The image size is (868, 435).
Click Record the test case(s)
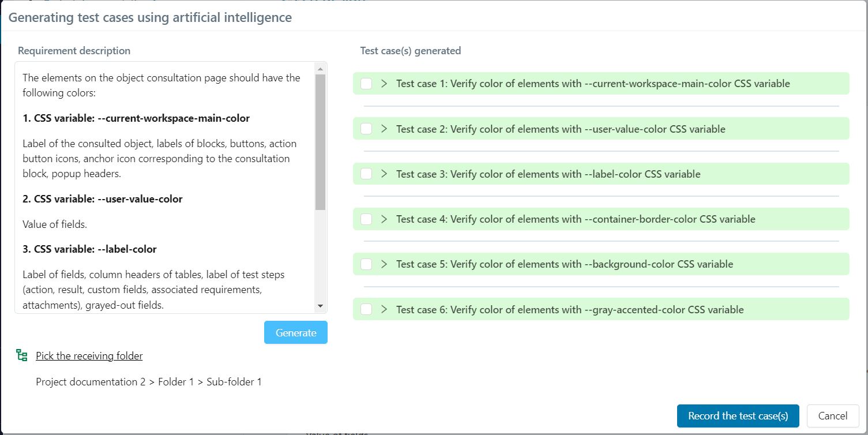[738, 415]
